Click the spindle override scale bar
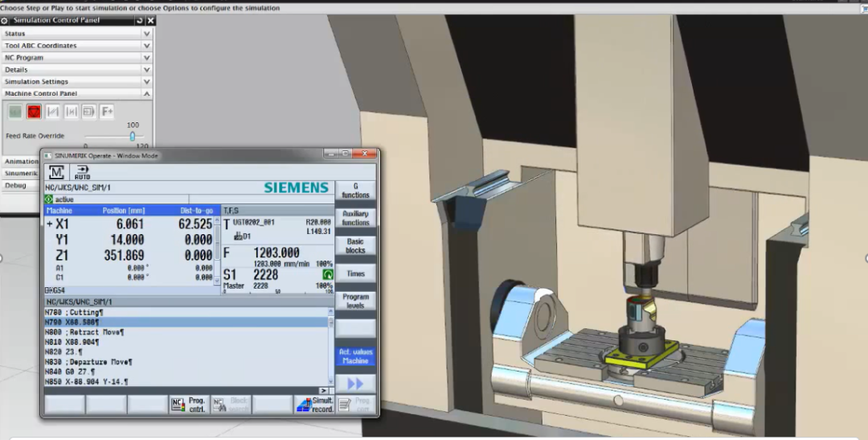The width and height of the screenshot is (868, 440). tap(278, 291)
